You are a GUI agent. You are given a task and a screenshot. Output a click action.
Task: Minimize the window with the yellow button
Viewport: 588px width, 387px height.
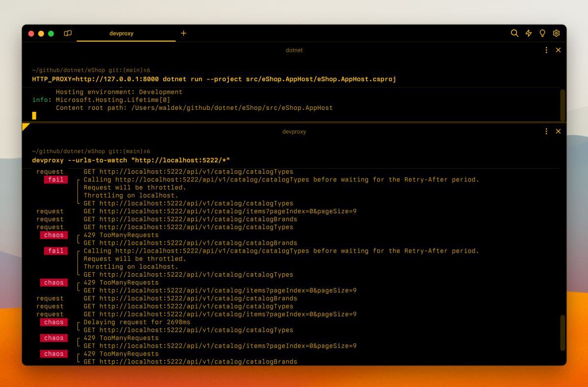pos(41,33)
